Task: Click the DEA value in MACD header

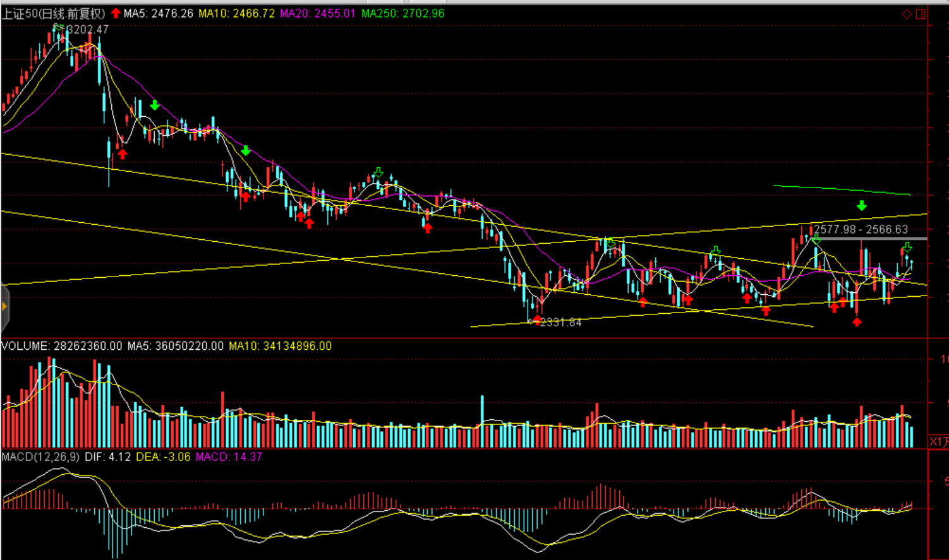Action: coord(163,456)
